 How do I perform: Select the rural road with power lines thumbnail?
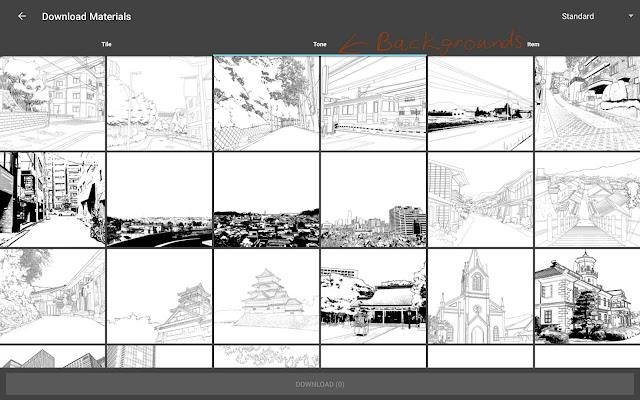(480, 103)
